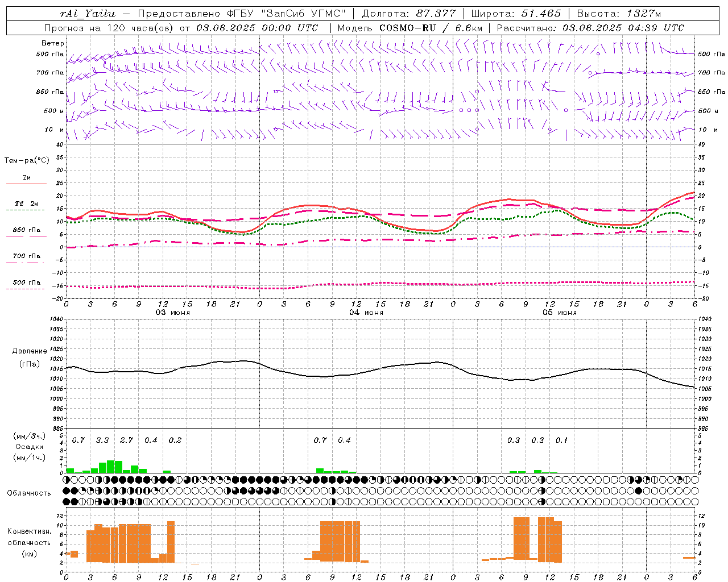The height and width of the screenshot is (582, 728).
Task: Click 'Прогноз на 120 часа(ов)' text
Action: click(x=110, y=28)
